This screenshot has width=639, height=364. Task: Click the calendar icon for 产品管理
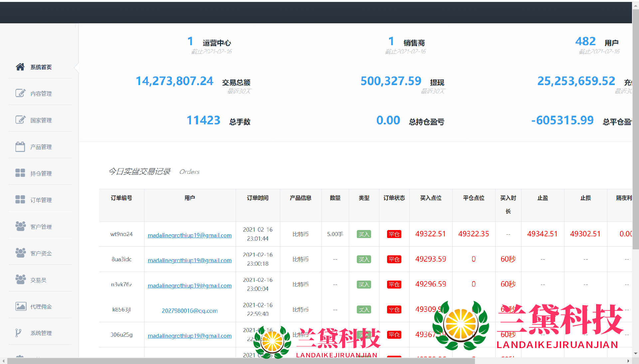pos(20,147)
